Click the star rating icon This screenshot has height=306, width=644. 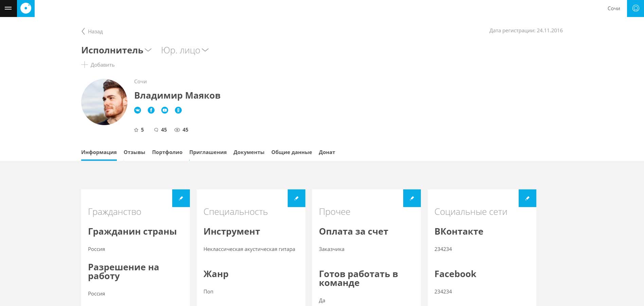[x=136, y=130]
